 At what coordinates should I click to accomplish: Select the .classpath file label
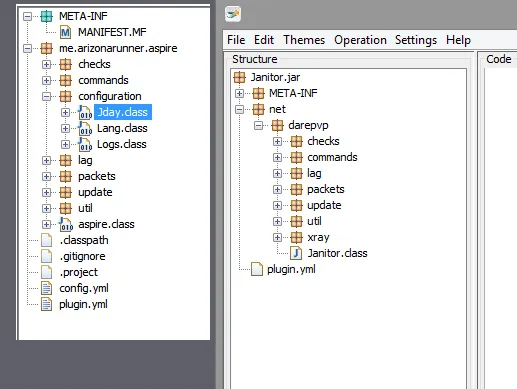(84, 240)
